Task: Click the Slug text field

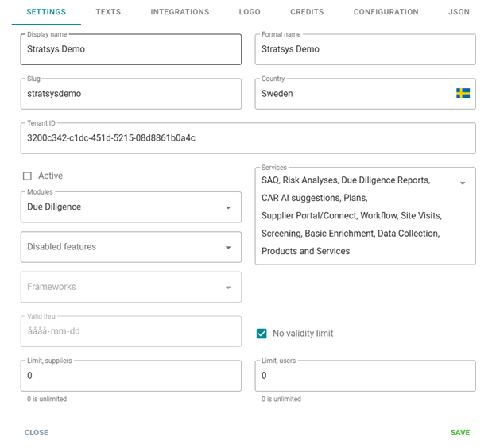Action: 130,94
